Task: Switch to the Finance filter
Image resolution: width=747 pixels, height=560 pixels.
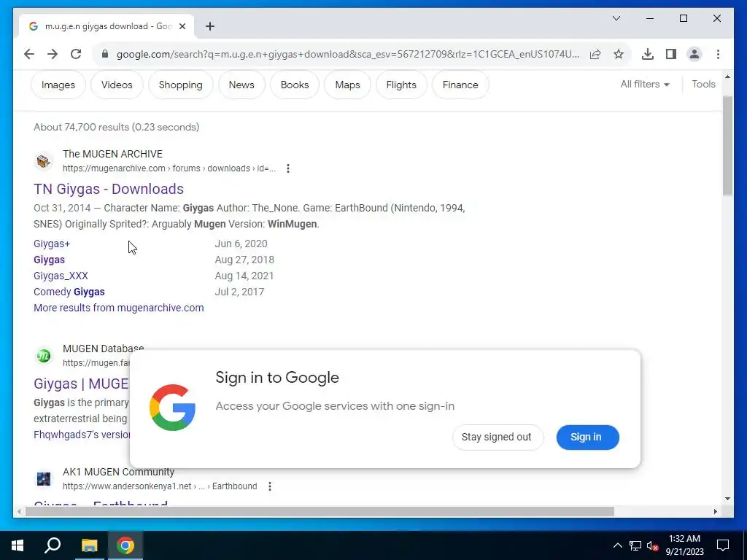Action: [x=460, y=85]
